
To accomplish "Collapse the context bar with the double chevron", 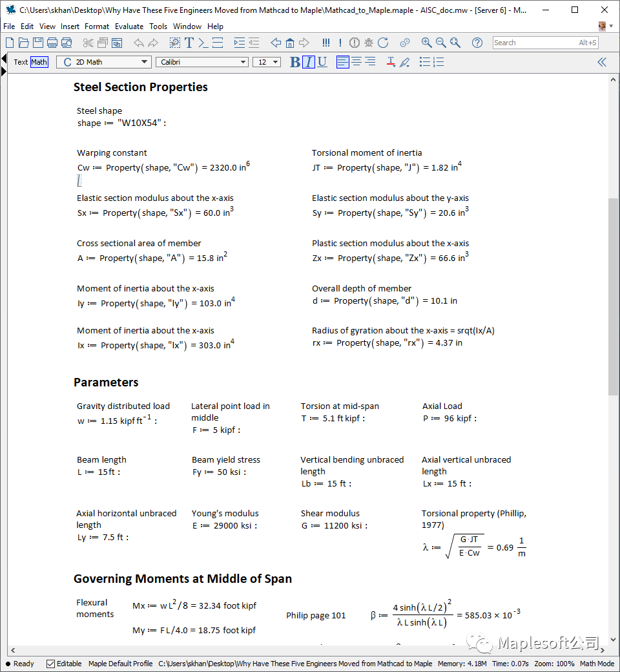I will click(602, 62).
